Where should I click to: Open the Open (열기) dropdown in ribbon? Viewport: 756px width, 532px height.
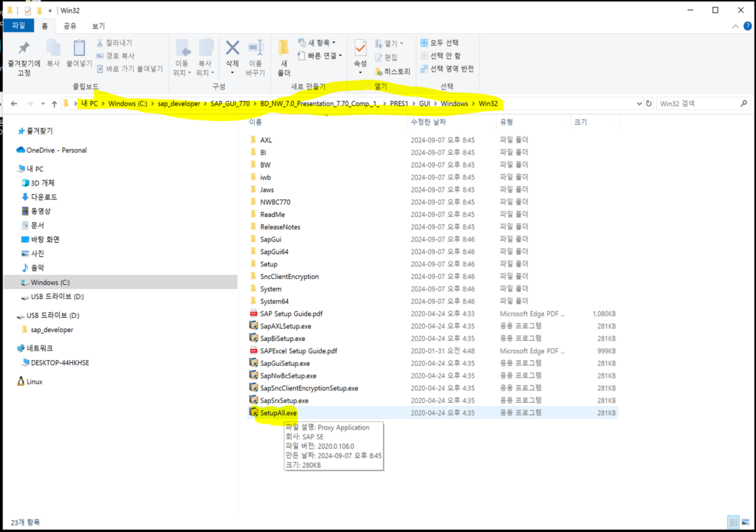(x=389, y=44)
